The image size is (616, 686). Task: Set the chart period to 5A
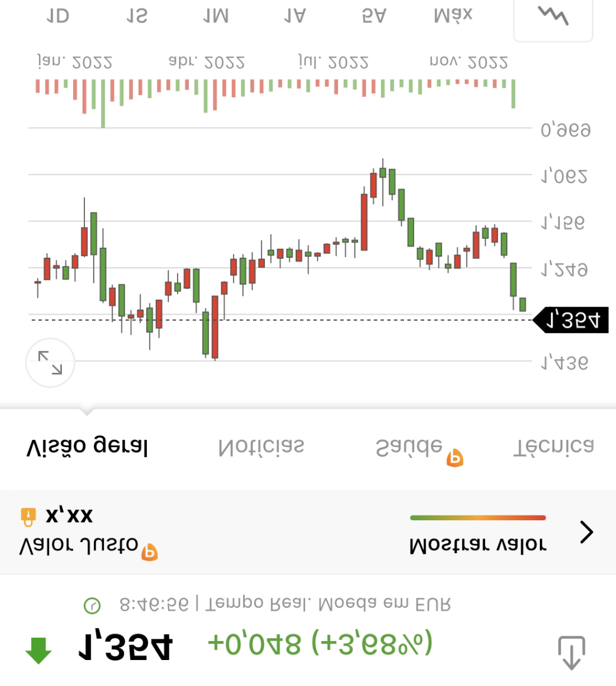(373, 16)
